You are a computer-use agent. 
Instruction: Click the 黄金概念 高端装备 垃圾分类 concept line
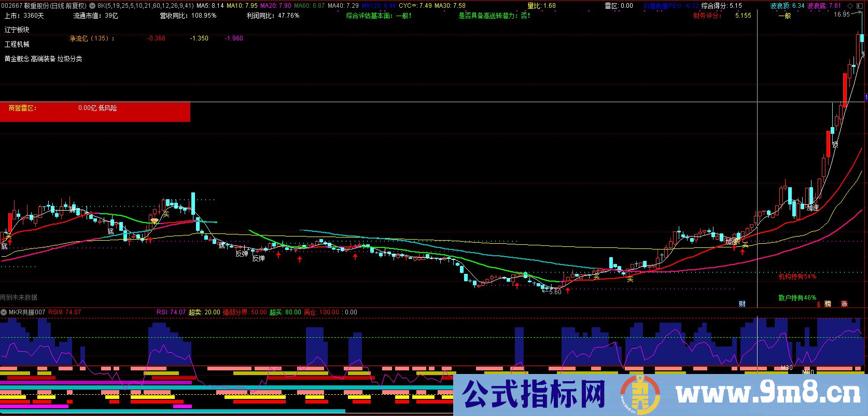coord(44,59)
